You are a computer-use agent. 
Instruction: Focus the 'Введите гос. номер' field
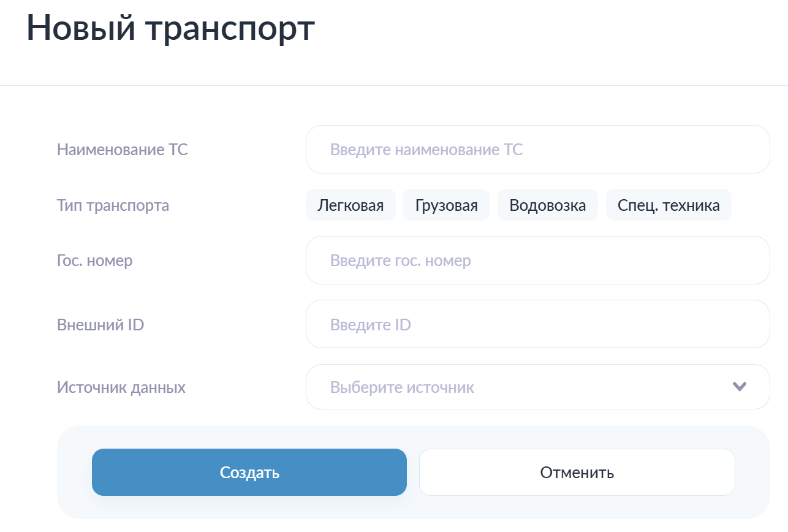537,260
